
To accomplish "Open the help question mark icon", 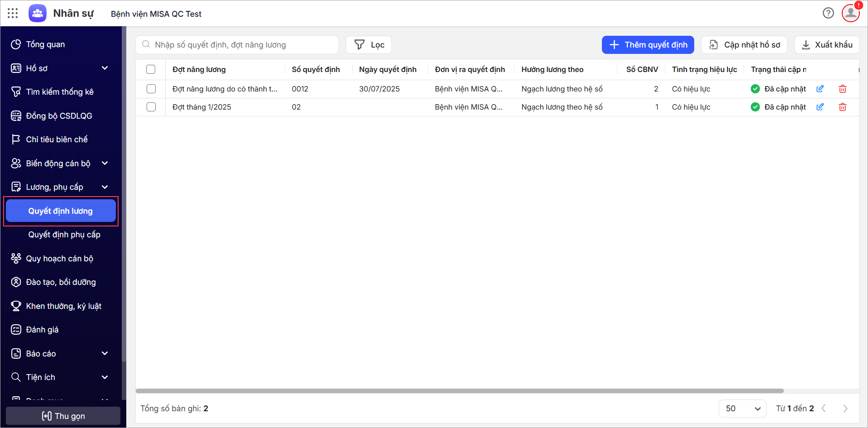I will click(828, 13).
